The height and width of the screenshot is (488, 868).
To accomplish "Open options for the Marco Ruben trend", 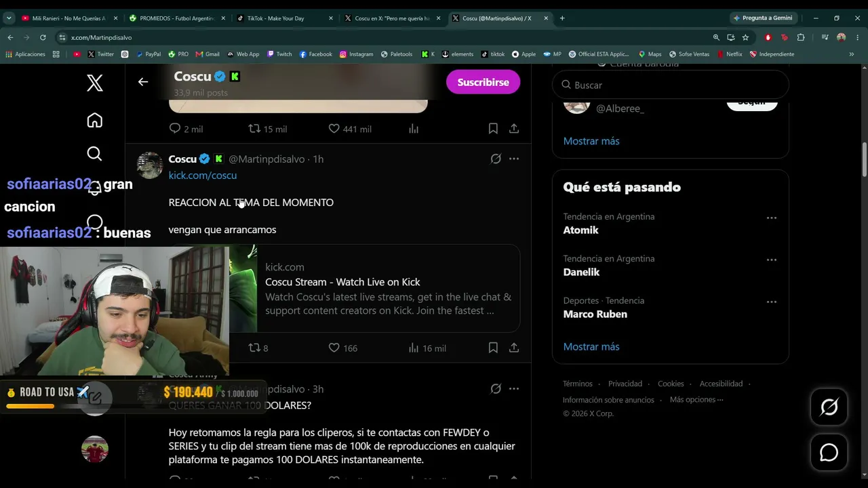I will pos(771,302).
